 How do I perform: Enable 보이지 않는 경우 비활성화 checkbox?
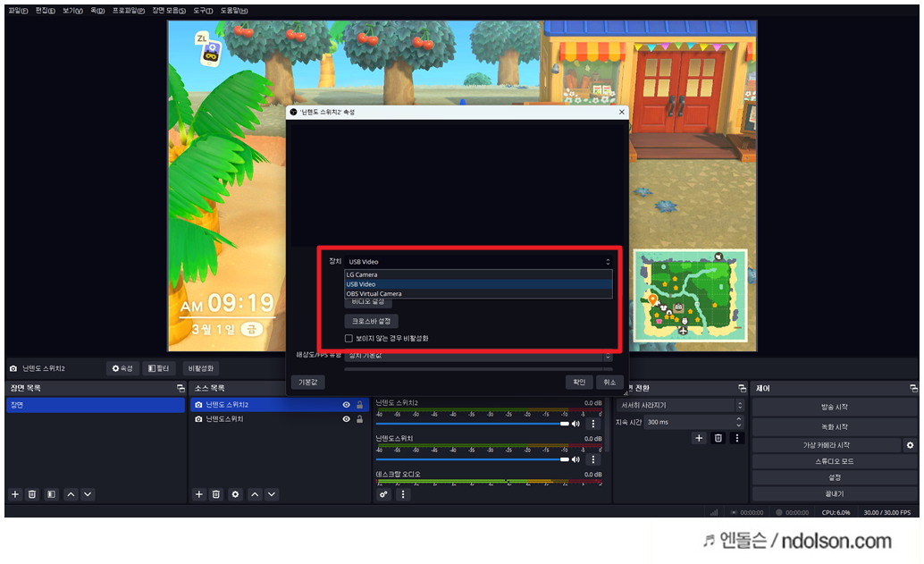click(349, 338)
